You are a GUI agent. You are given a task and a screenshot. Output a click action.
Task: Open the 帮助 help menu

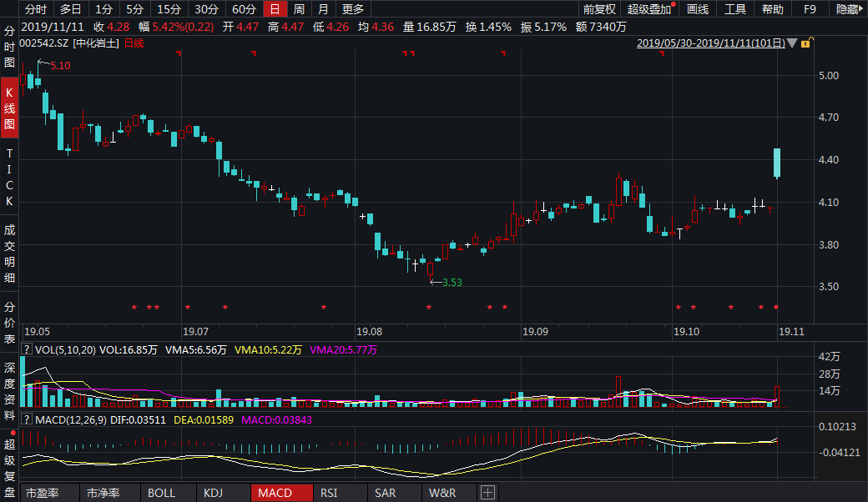point(772,9)
